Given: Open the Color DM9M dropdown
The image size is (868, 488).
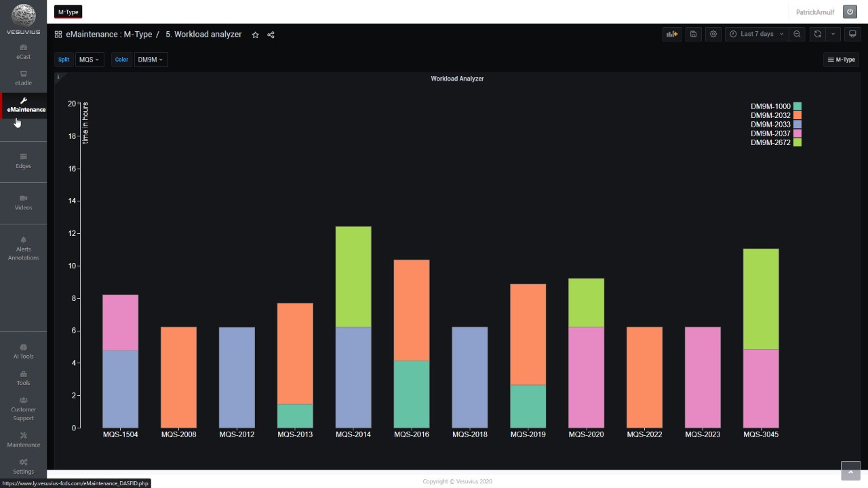Looking at the screenshot, I should tap(151, 60).
